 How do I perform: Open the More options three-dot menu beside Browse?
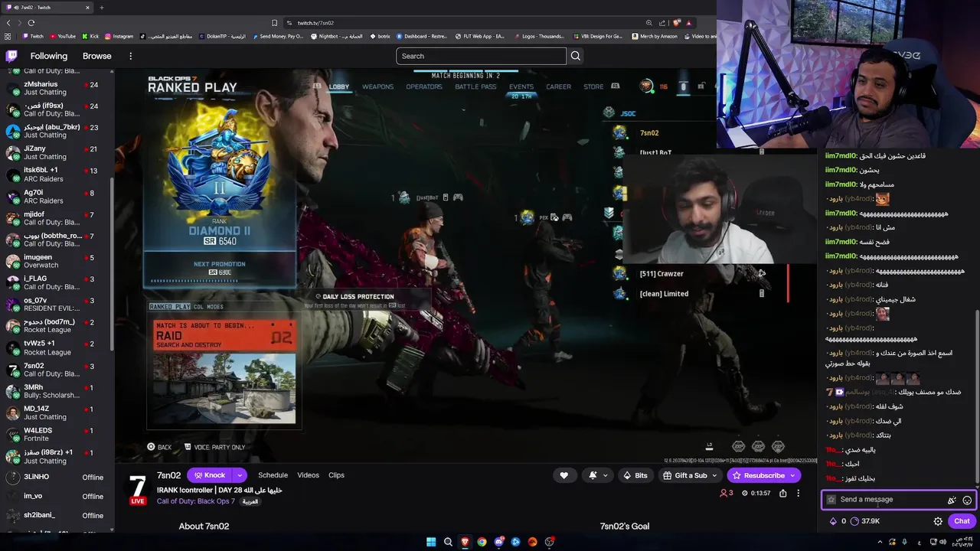tap(130, 56)
